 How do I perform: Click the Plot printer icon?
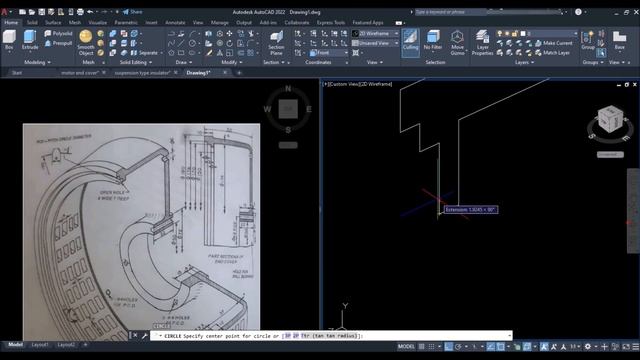click(80, 12)
